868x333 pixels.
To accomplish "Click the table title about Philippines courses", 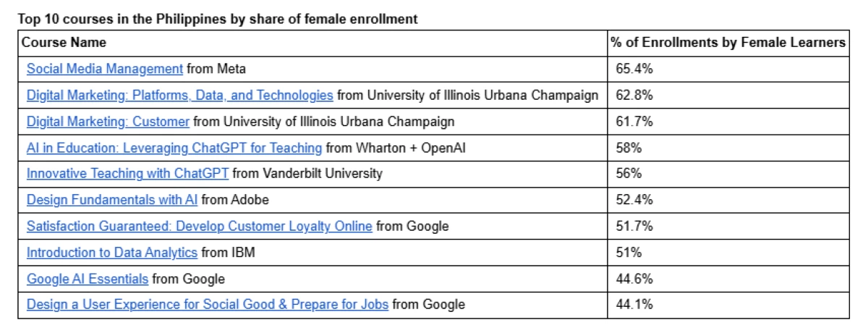I will pos(218,20).
